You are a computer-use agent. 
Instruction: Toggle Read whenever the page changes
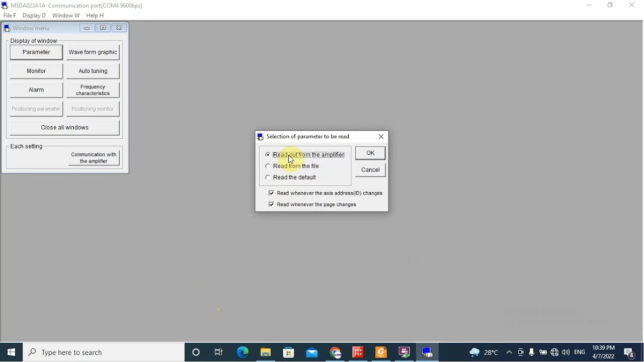(312, 205)
